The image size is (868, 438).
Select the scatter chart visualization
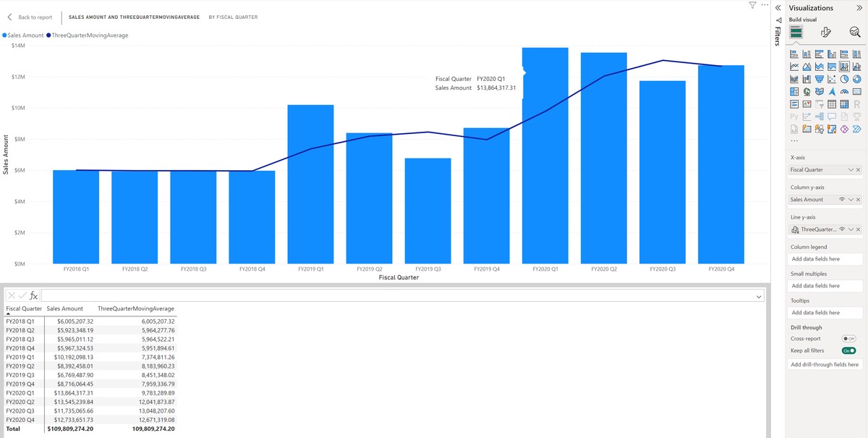point(832,79)
